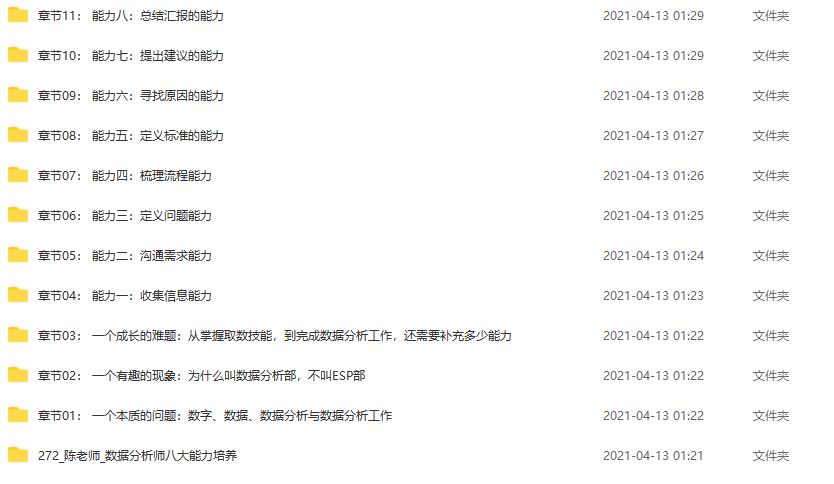Open folder icon for 章节07
Image resolution: width=834 pixels, height=484 pixels.
pyautogui.click(x=18, y=175)
